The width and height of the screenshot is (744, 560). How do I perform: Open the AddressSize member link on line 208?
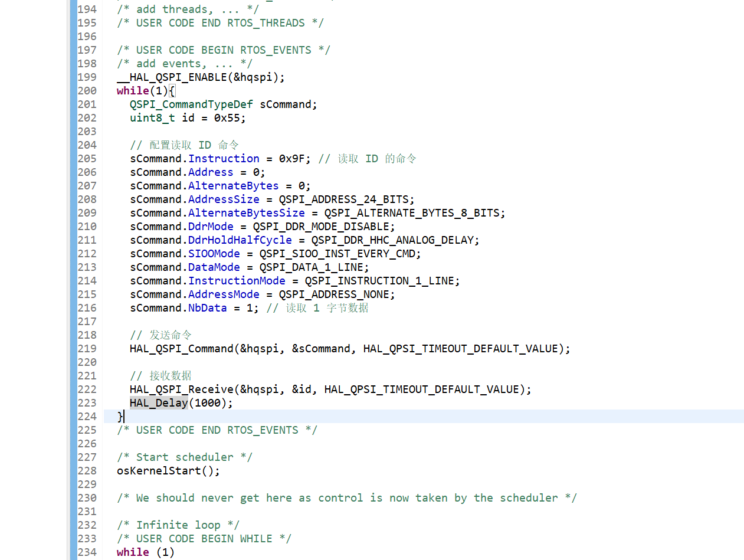click(x=224, y=199)
